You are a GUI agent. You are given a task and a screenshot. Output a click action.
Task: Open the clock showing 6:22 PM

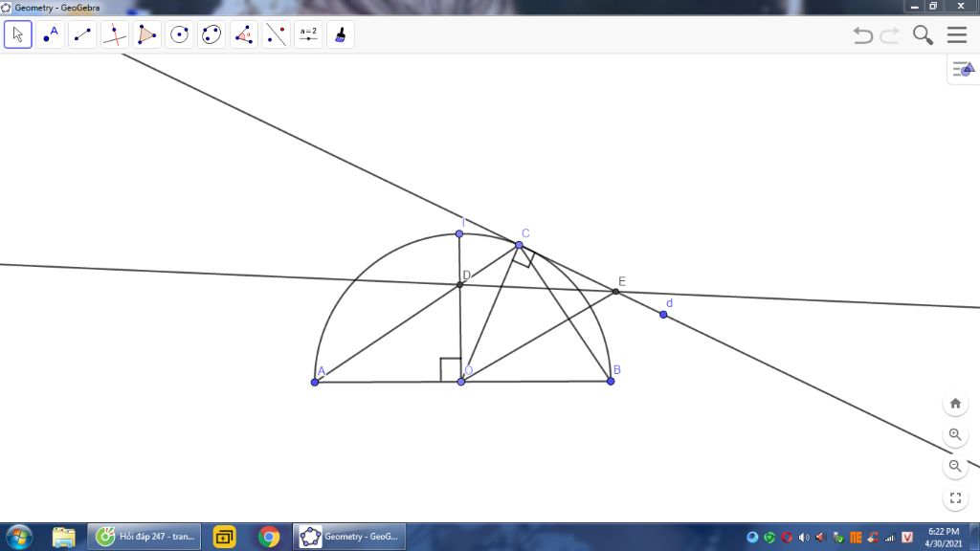coord(943,538)
